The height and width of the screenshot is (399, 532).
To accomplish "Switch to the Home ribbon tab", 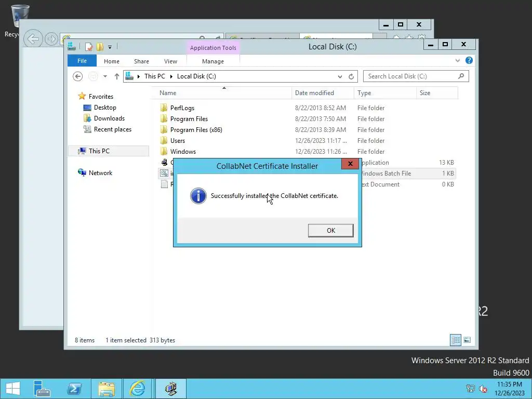I will [112, 61].
